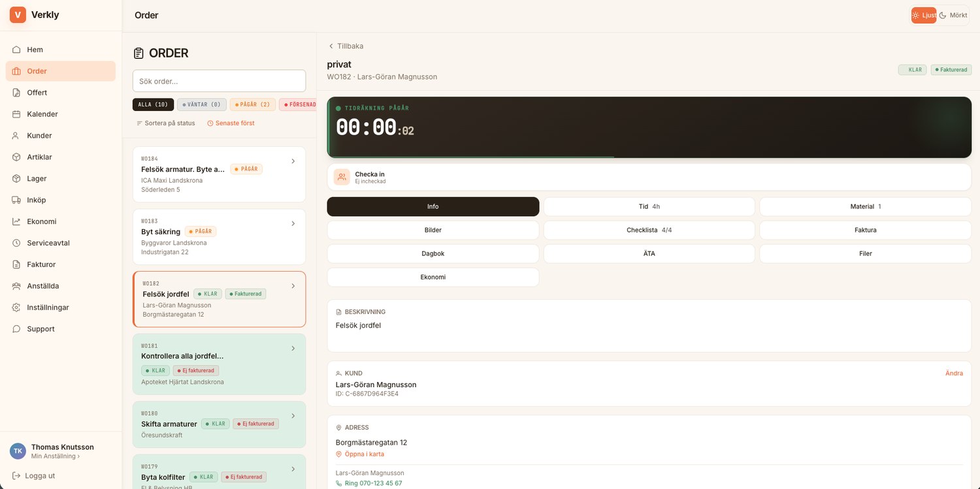980x489 pixels.
Task: Open Artiklar via its box icon
Action: (x=16, y=157)
